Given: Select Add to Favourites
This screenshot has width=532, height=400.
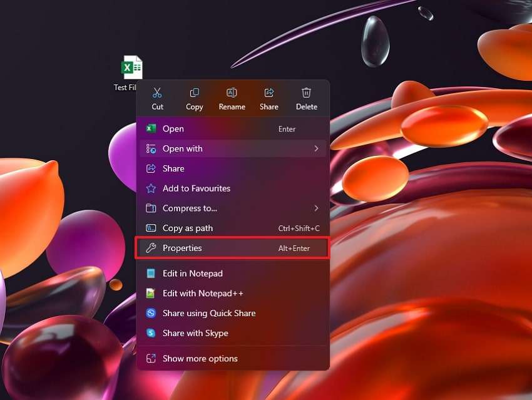Looking at the screenshot, I should (233, 188).
